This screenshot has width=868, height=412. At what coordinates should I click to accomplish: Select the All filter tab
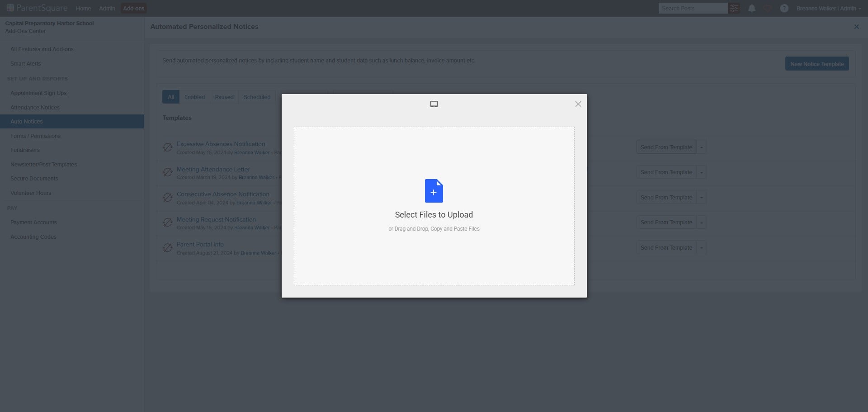[171, 97]
